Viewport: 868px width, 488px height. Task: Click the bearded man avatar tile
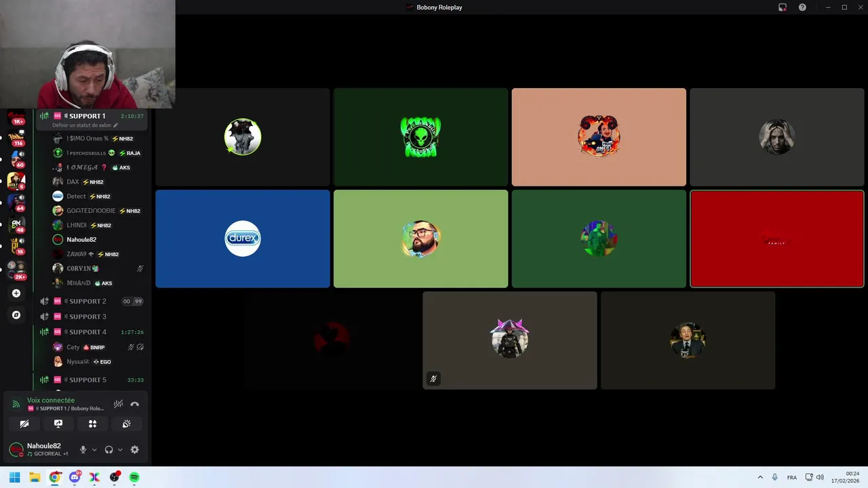(420, 239)
